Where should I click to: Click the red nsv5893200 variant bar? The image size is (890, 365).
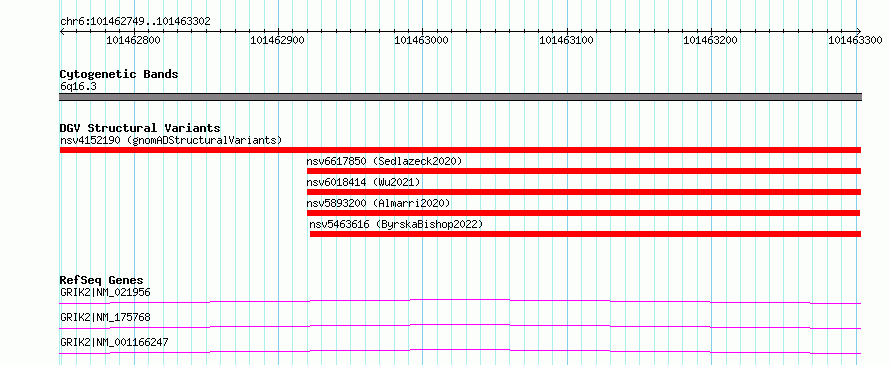584,213
